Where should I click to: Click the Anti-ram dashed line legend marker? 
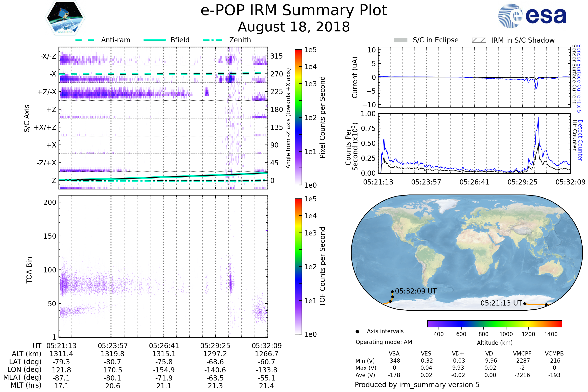85,40
